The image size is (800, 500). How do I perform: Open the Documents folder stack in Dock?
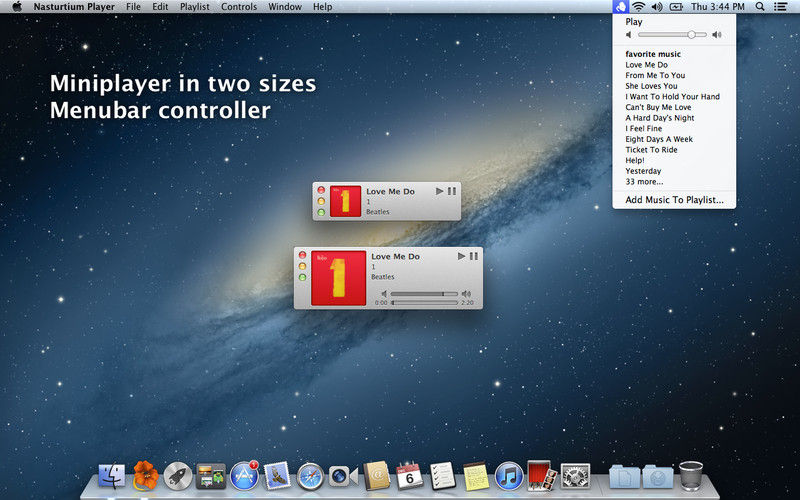[x=624, y=477]
